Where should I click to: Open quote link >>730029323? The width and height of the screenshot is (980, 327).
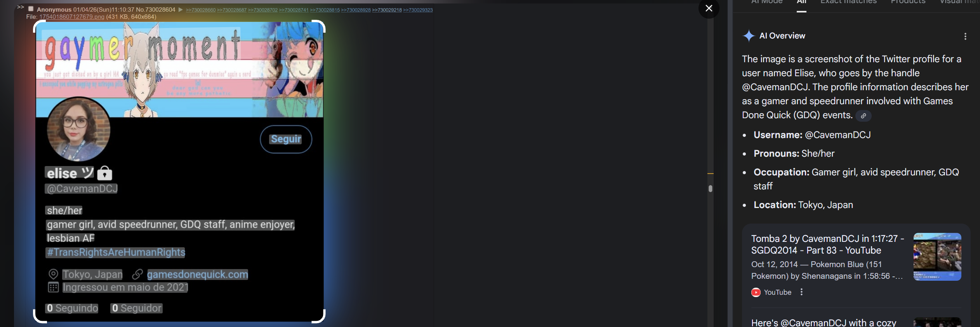[x=418, y=10]
